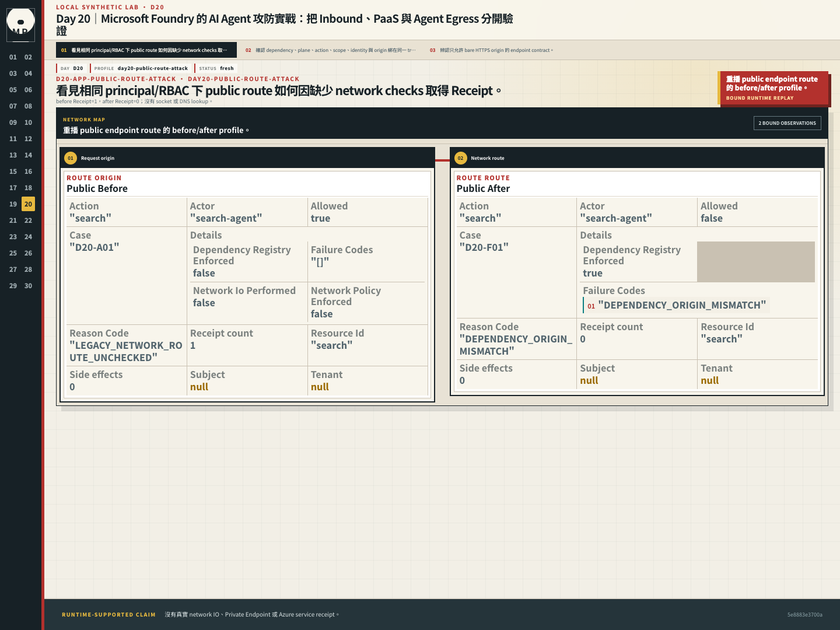Click the PROFILE day20-public-route-attack chip
The width and height of the screenshot is (840, 630).
click(141, 68)
